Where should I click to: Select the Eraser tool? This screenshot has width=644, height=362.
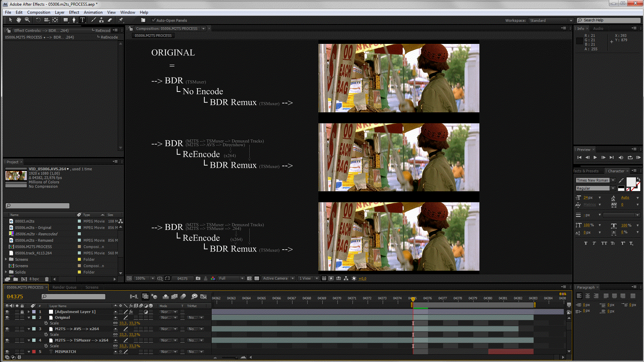point(110,20)
